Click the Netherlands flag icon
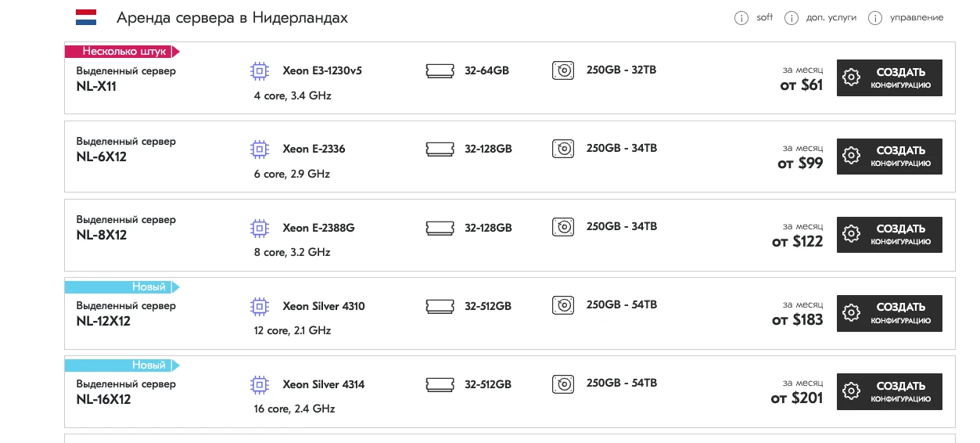Viewport: 980px width, 443px height. pos(86,17)
